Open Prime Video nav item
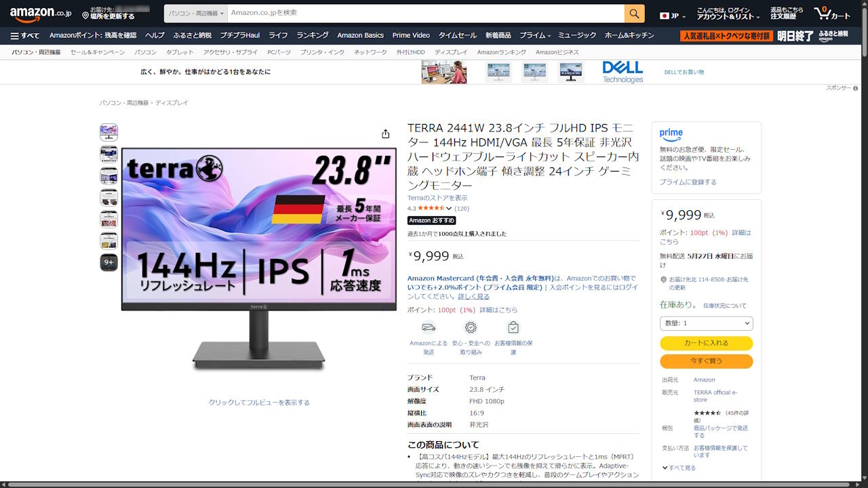868x488 pixels. click(x=411, y=35)
